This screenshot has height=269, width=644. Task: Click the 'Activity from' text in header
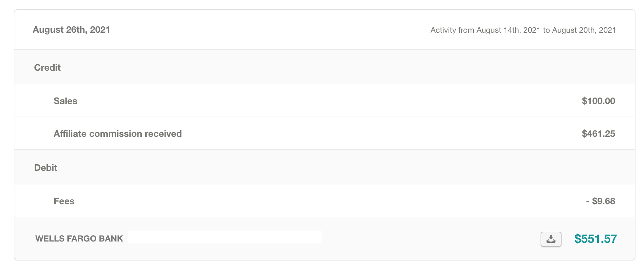point(453,30)
